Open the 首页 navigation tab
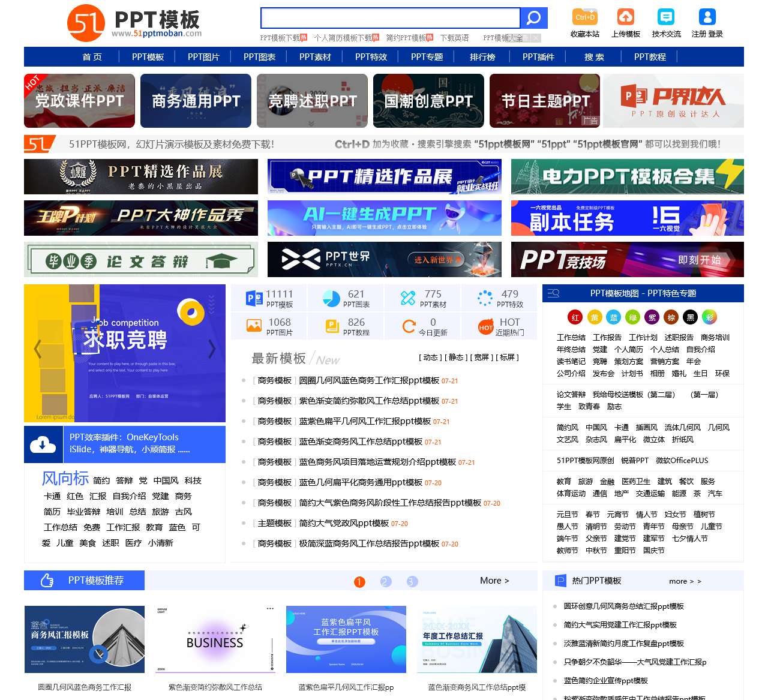Viewport: 768px width, 700px height. [92, 57]
